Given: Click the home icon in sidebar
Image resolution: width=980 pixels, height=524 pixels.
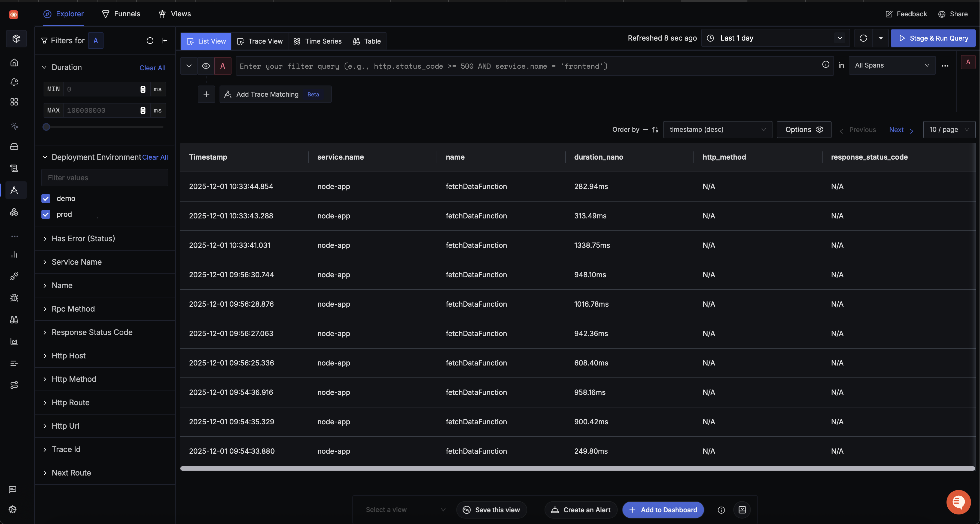Looking at the screenshot, I should pyautogui.click(x=14, y=62).
